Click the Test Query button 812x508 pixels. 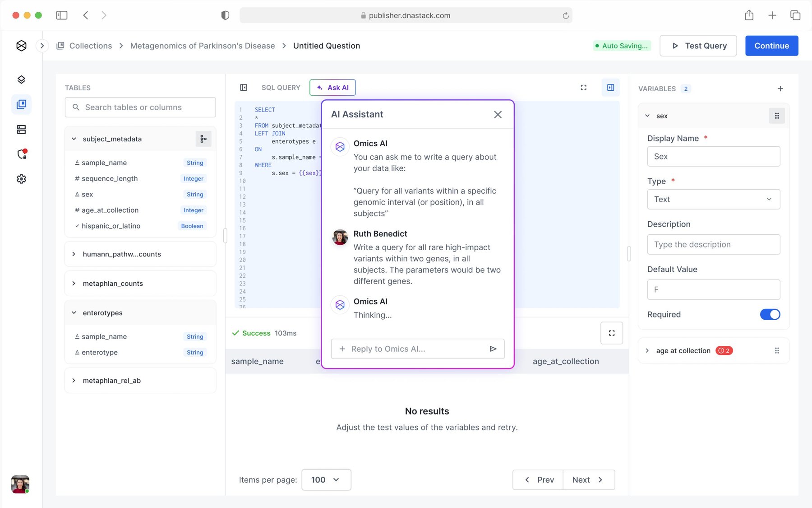pos(698,46)
